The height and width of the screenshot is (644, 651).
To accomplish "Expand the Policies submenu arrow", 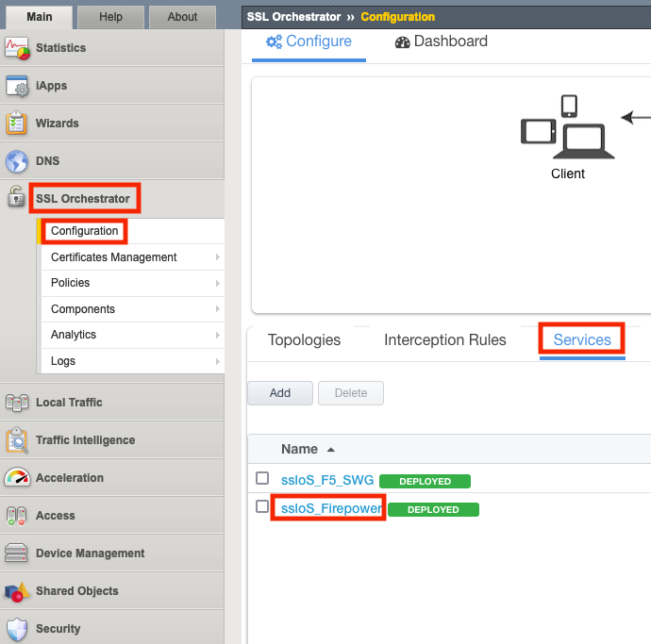I will pos(218,283).
